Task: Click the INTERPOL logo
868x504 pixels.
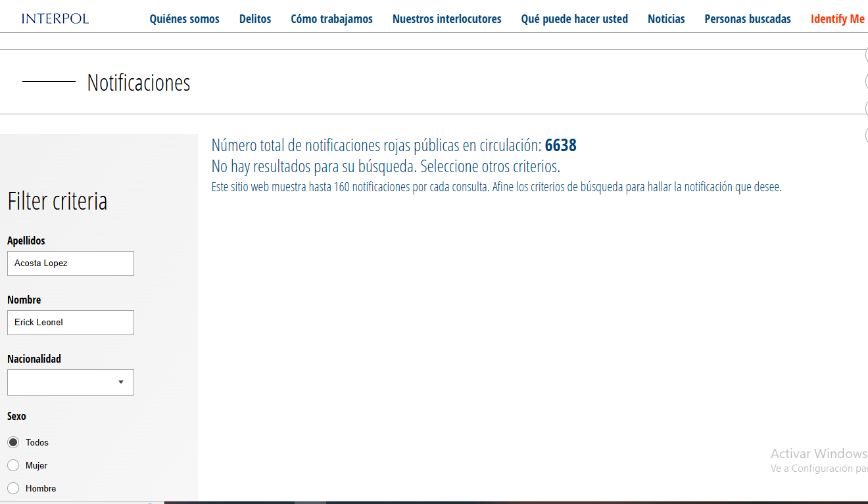Action: [55, 18]
